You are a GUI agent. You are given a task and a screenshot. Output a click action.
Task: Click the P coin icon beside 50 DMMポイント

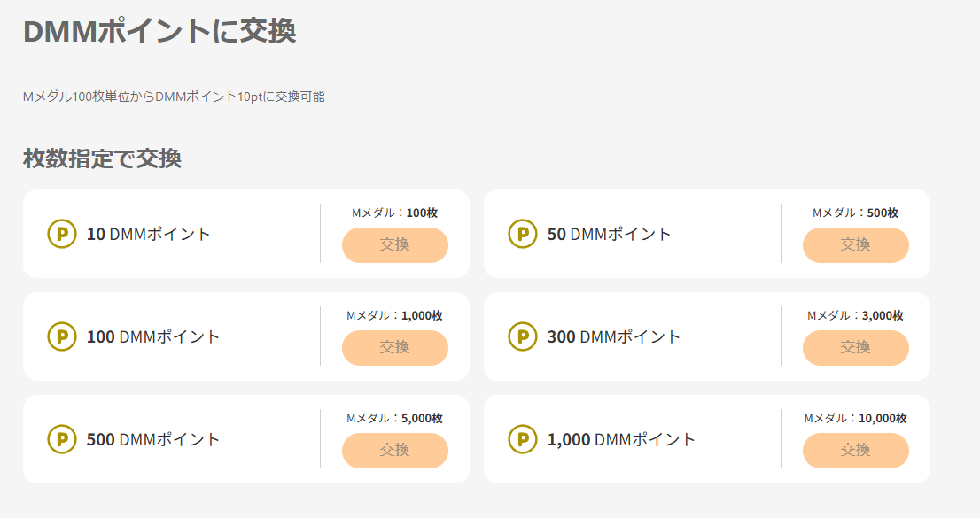(522, 234)
